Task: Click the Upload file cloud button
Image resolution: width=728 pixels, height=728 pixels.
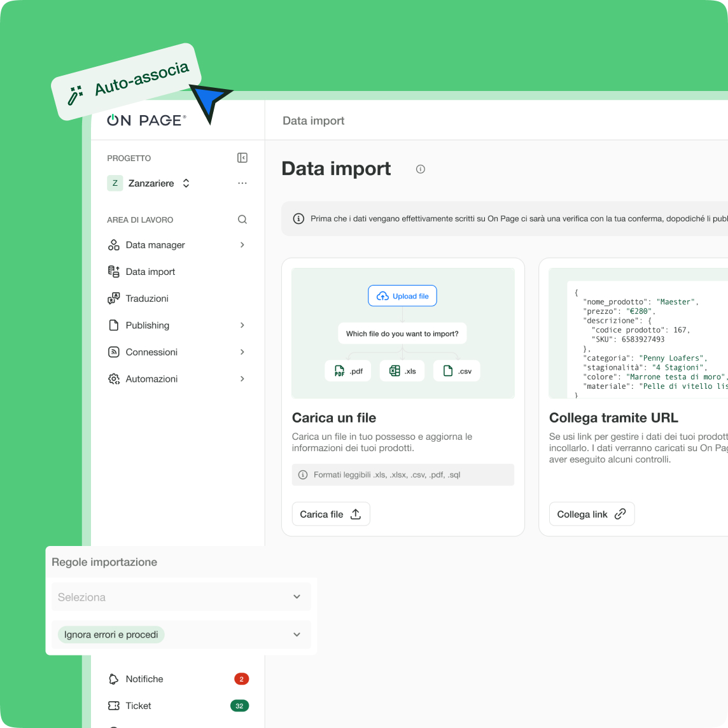Action: 402,296
